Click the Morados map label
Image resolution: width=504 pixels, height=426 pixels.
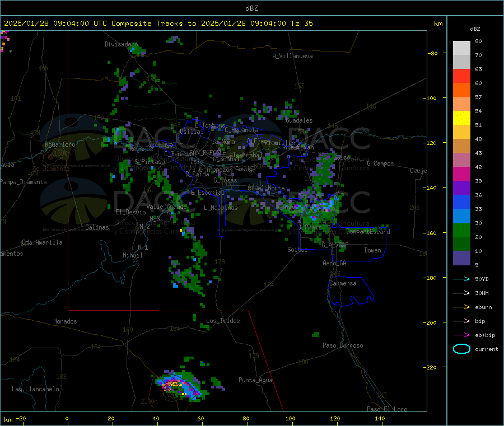(65, 321)
